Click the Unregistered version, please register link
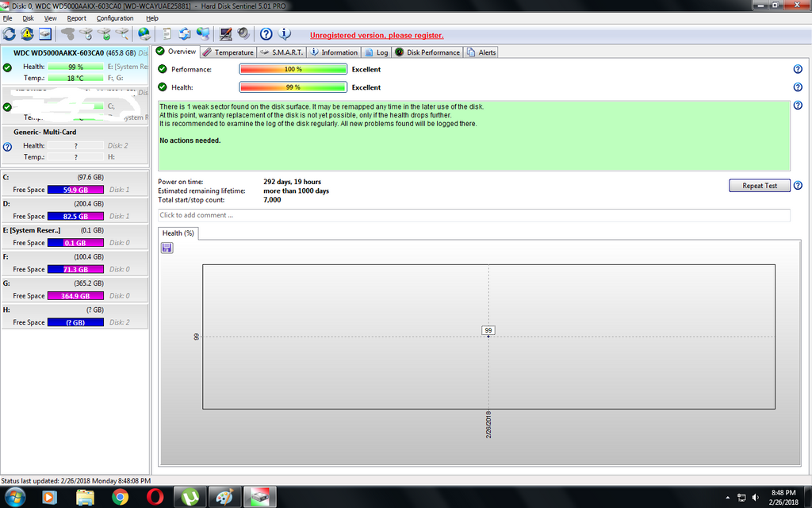 pyautogui.click(x=377, y=35)
